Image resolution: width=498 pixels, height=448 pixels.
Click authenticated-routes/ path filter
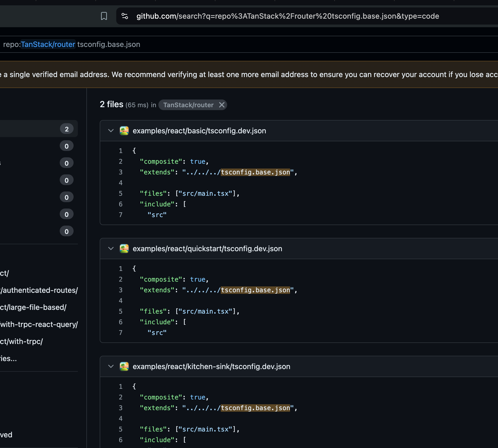click(39, 290)
